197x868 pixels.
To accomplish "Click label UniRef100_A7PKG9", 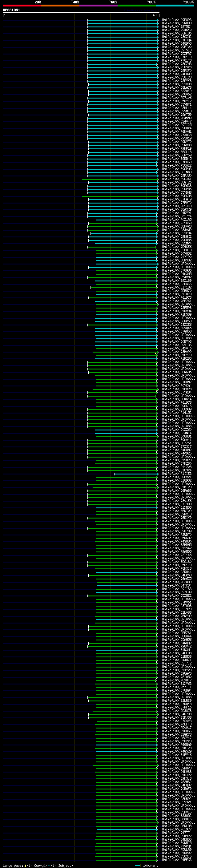I will coord(177,162).
